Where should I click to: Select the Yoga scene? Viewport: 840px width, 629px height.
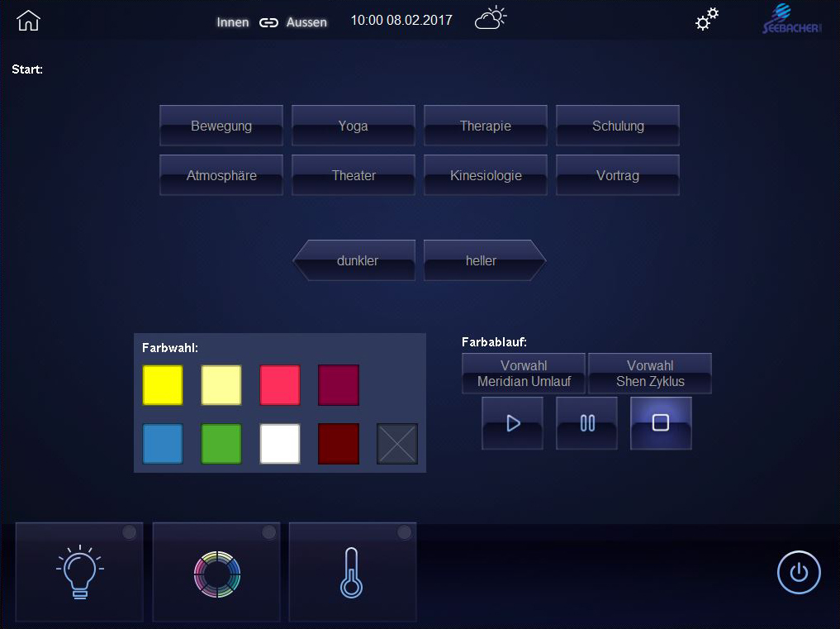click(354, 126)
